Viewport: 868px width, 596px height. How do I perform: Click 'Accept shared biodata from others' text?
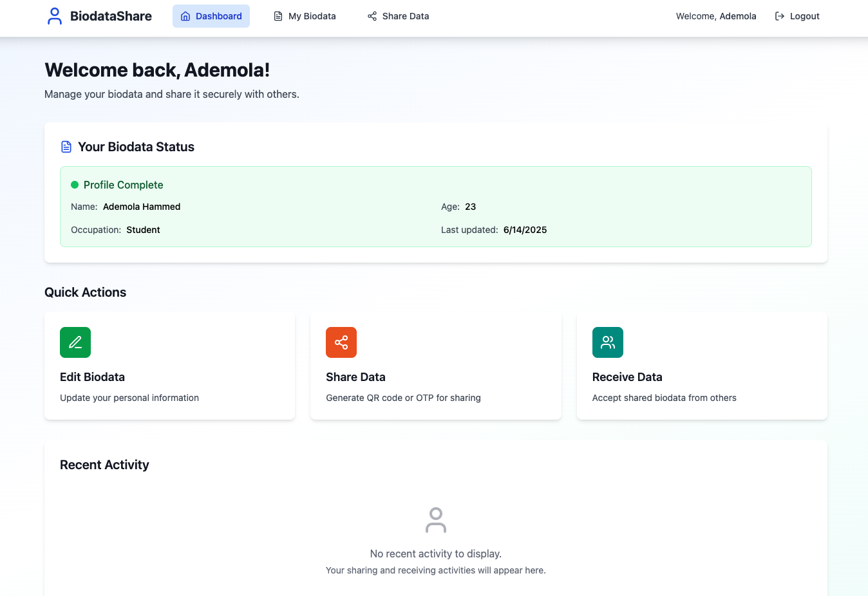(665, 398)
